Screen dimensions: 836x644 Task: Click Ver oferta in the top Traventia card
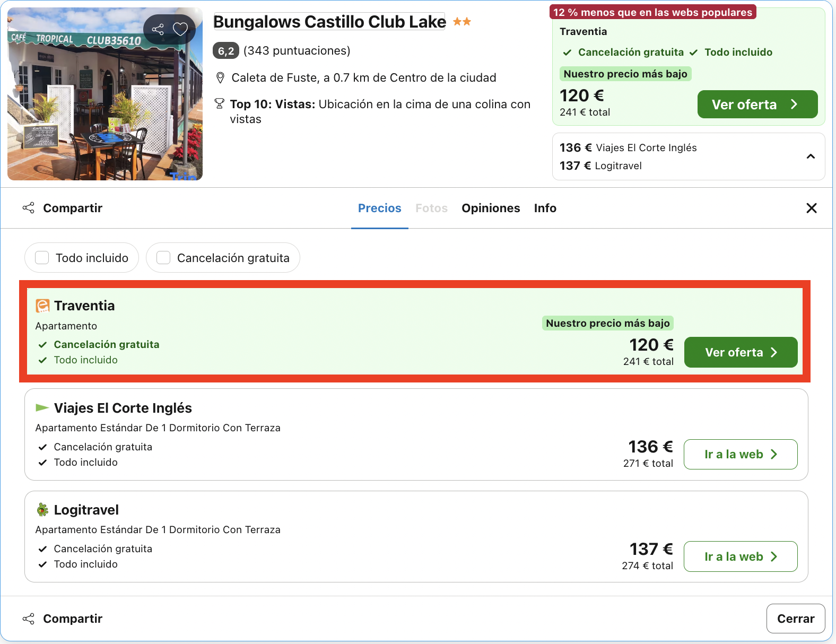(757, 105)
